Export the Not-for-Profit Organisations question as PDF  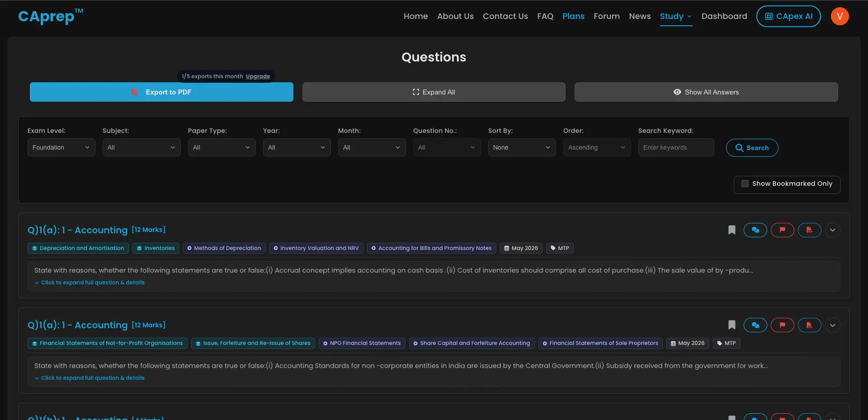coord(810,325)
